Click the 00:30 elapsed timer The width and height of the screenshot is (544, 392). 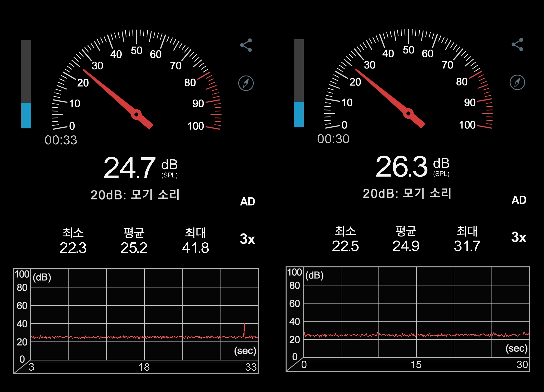[333, 139]
